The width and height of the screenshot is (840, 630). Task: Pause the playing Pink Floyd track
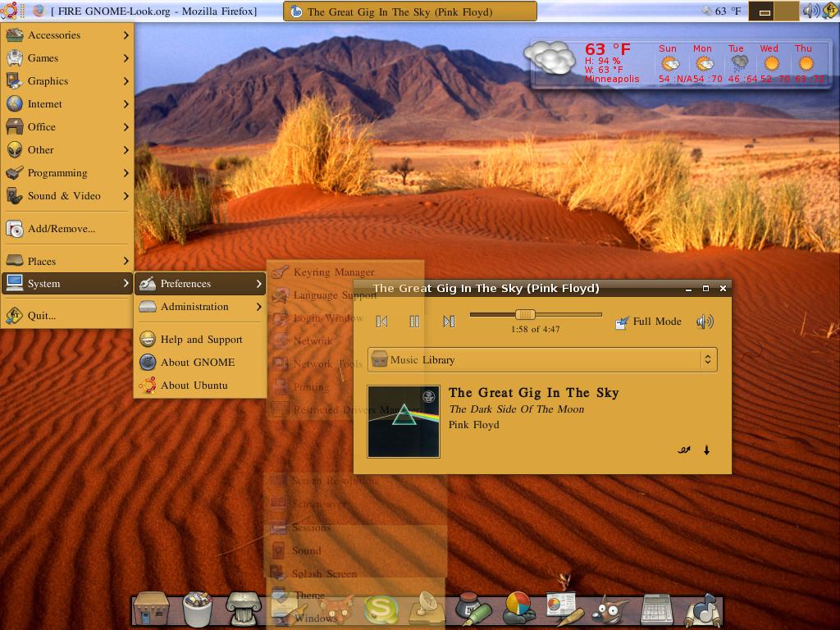414,322
